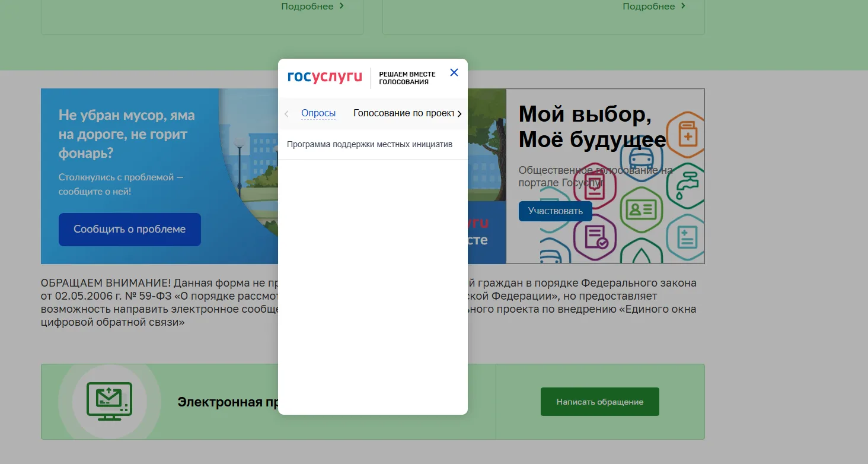
Task: Click the Мой выбор, Моё будущее heading
Action: tap(592, 127)
